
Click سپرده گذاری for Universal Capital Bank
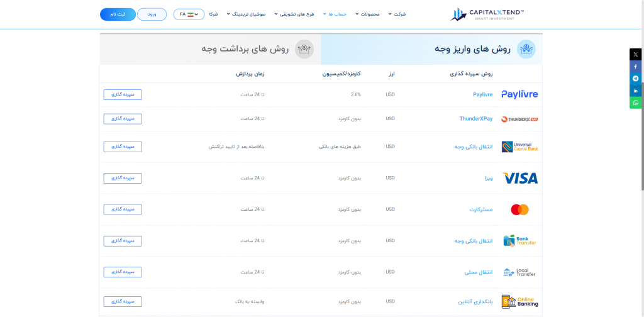(123, 147)
